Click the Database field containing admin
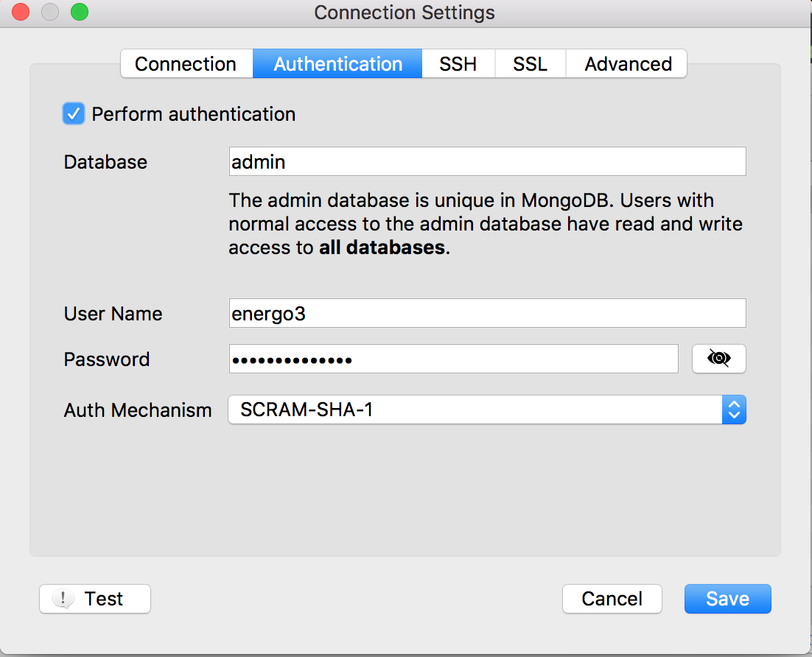812x657 pixels. [x=486, y=161]
